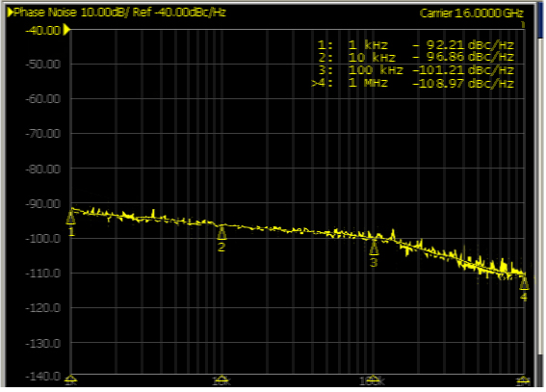Select marker 2 readout -96.86 dBc/Hz
The image size is (546, 392).
[463, 57]
